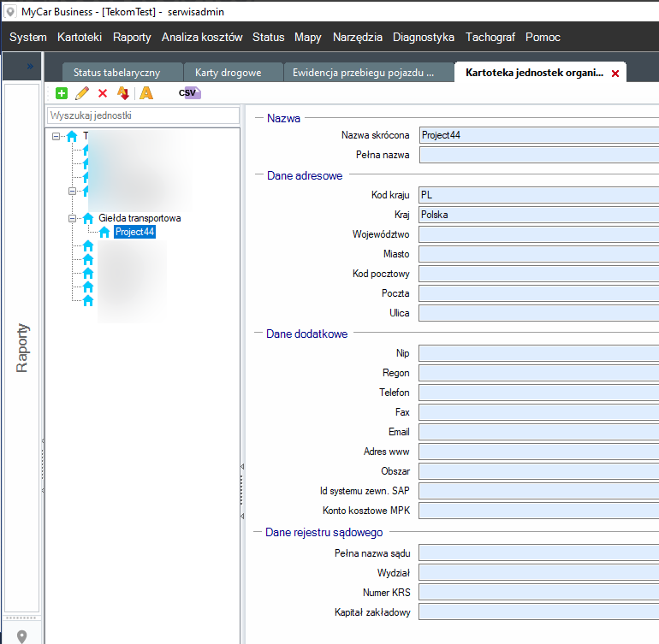Collapse the Giełda transportowa tree node

(x=72, y=218)
